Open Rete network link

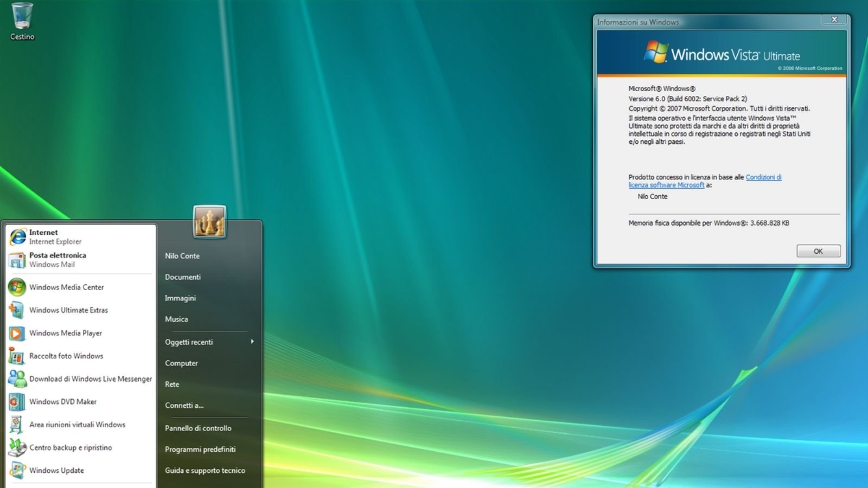point(172,384)
